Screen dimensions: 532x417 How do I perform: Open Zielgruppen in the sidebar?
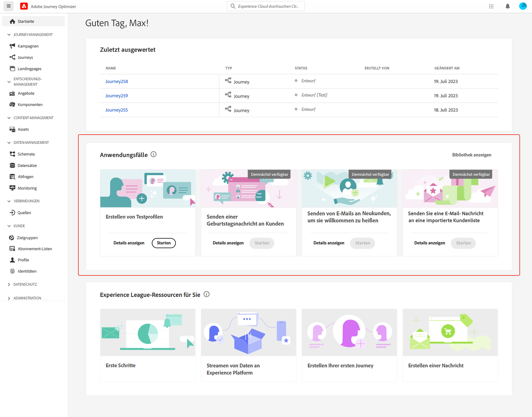[27, 238]
